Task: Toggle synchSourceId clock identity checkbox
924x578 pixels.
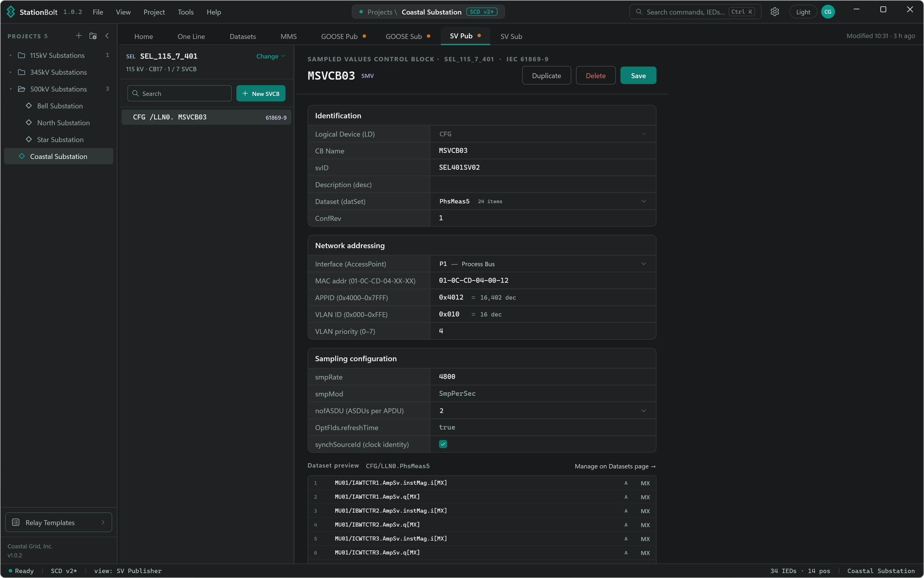Action: point(443,444)
